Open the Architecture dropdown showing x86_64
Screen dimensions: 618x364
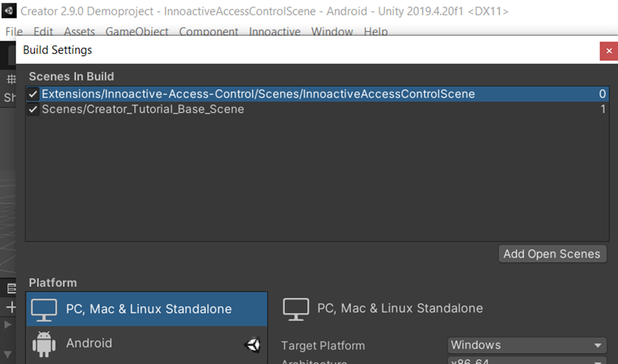pos(526,361)
